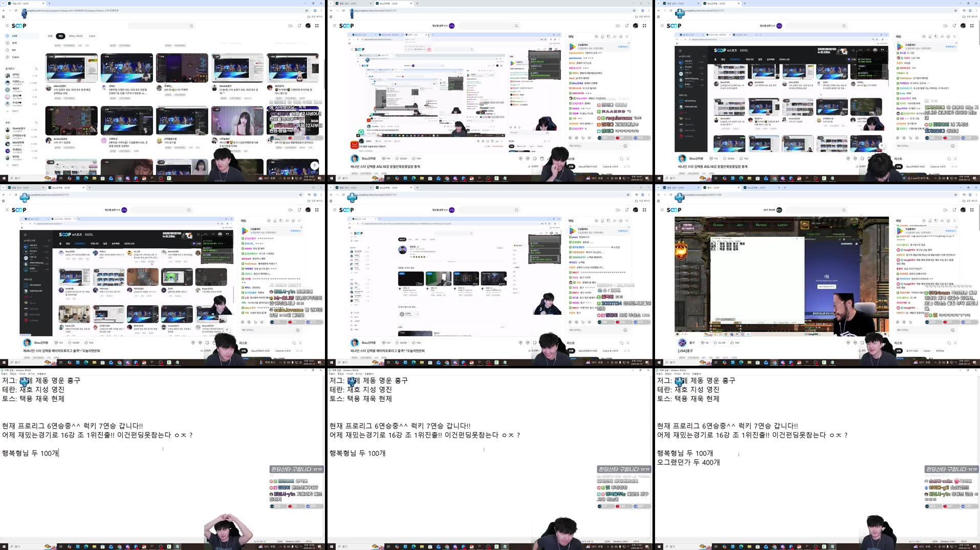Open the 서식 menu in Notepad
Viewport: 980px width, 550px height.
click(23, 373)
